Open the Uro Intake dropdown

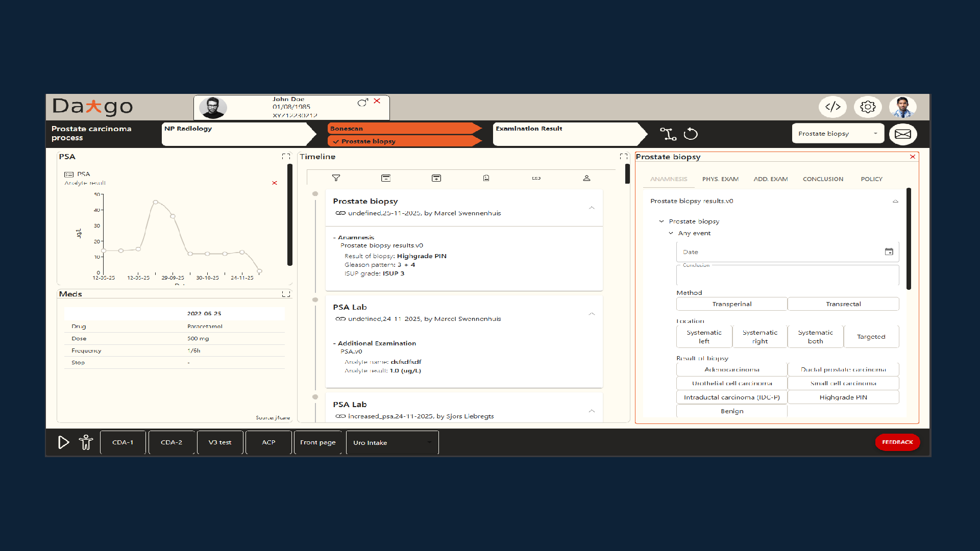click(x=391, y=442)
